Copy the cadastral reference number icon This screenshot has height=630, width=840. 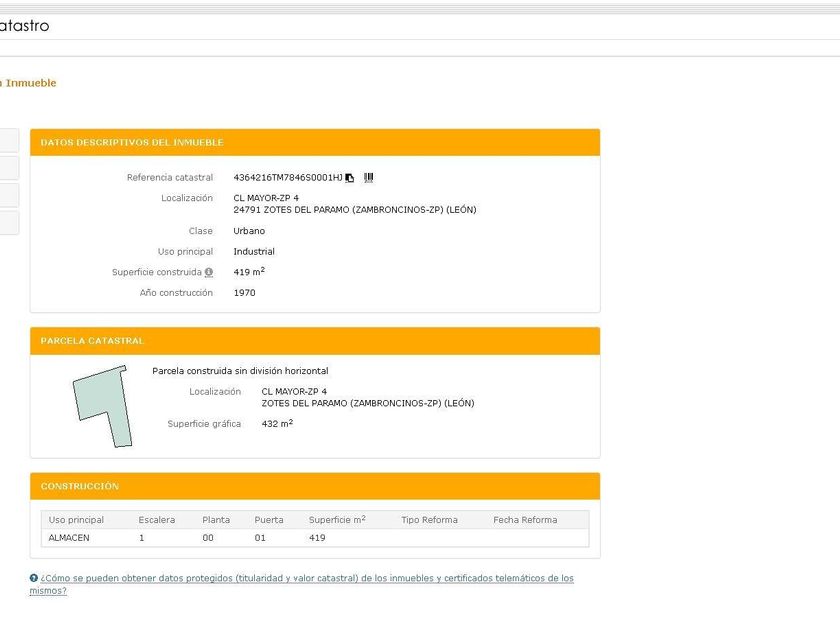tap(350, 178)
